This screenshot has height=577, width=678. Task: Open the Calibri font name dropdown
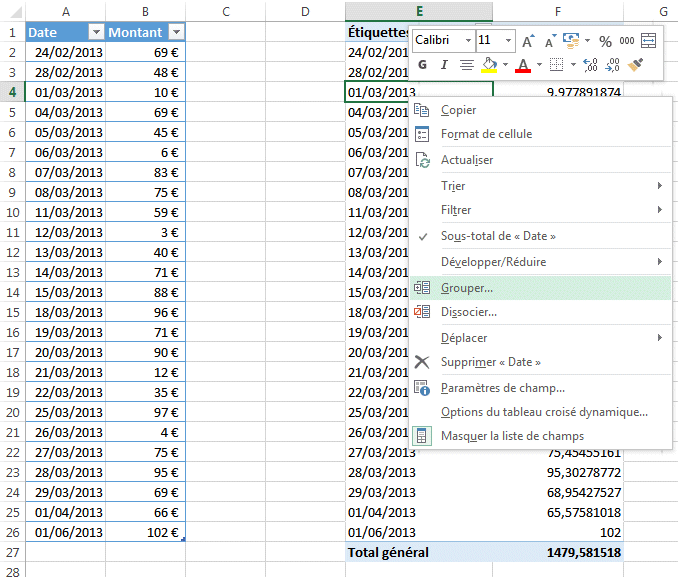pos(468,41)
